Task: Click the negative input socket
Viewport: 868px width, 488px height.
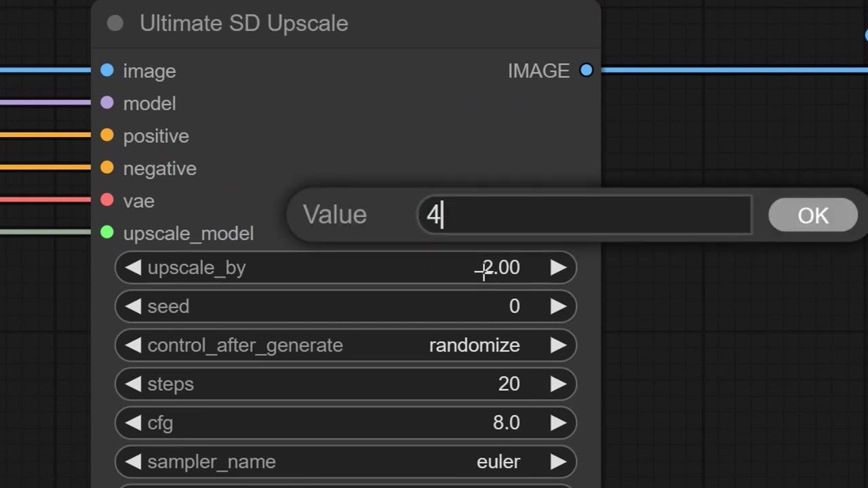Action: click(107, 167)
